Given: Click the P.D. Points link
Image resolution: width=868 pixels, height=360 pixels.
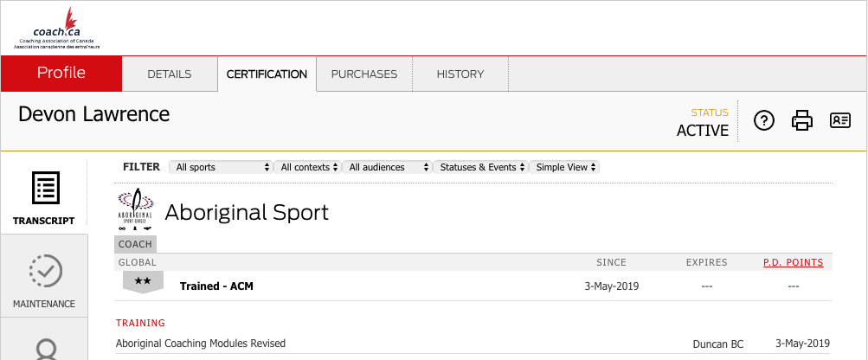Looking at the screenshot, I should 793,262.
